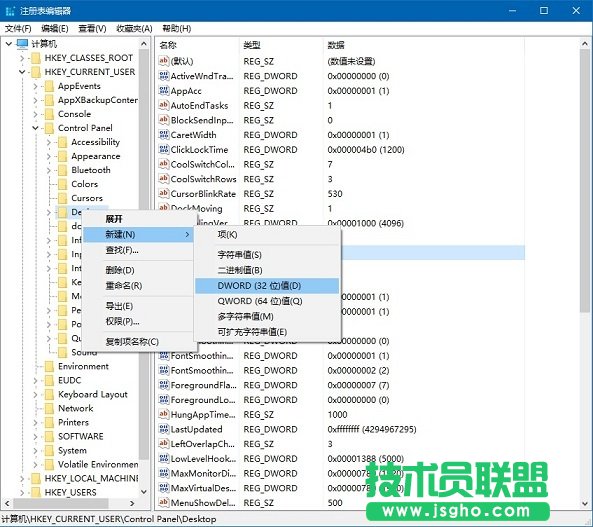Viewport: 593px width, 527px height.
Task: Click the HKEY_USERS folder icon
Action: [36, 492]
